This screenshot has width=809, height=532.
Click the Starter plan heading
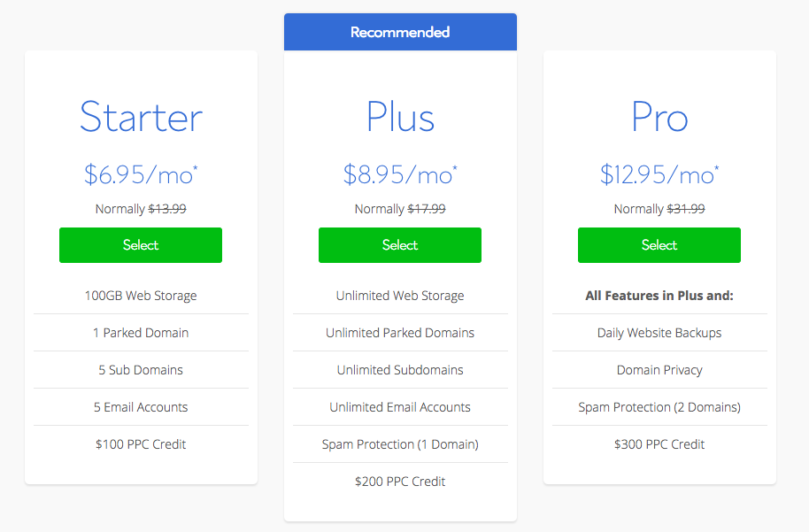pyautogui.click(x=141, y=117)
